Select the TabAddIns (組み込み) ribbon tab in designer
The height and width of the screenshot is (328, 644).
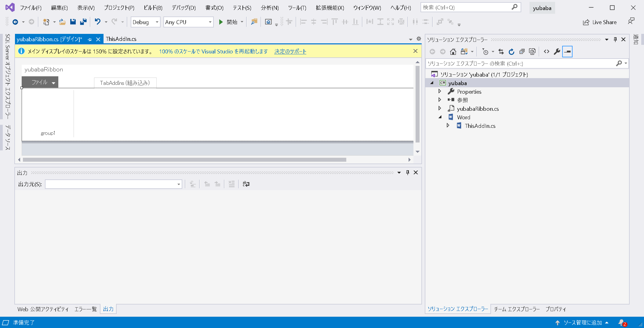[x=125, y=83]
